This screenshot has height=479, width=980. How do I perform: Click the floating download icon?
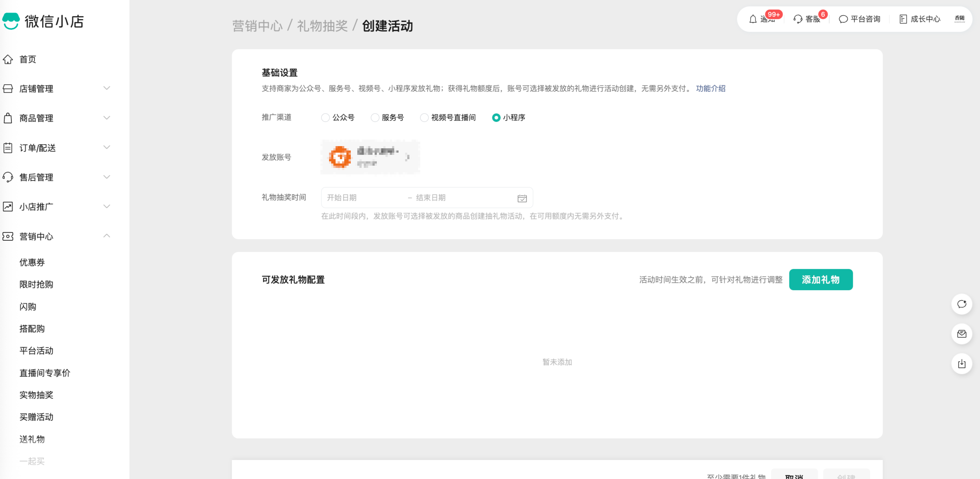(961, 364)
